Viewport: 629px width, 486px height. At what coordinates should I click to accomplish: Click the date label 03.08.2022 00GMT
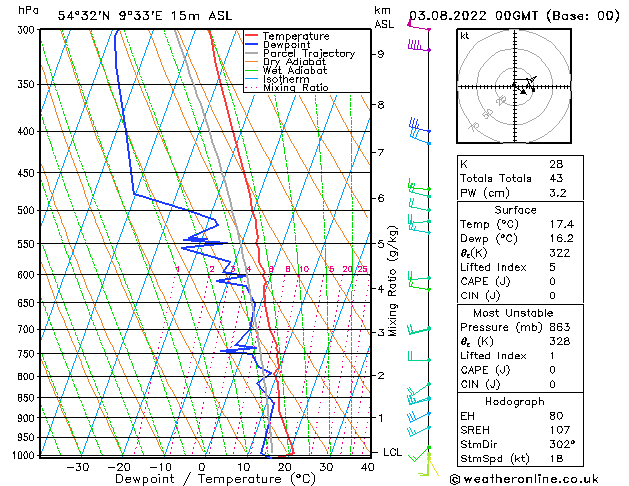pos(474,16)
